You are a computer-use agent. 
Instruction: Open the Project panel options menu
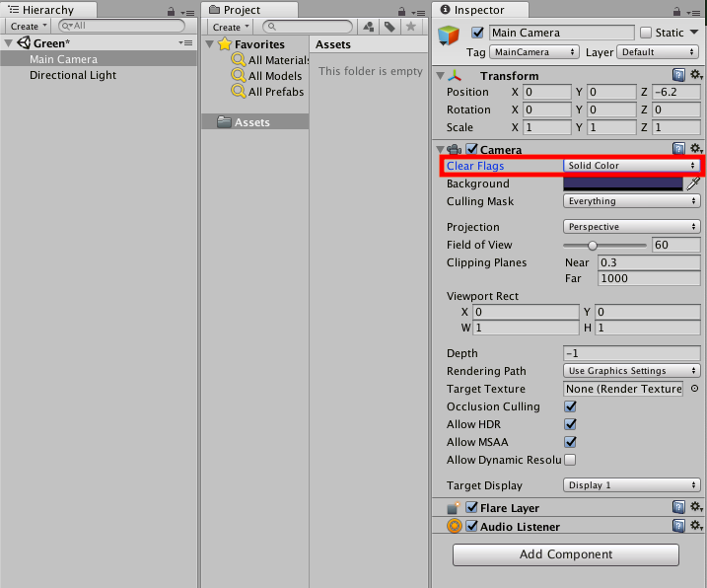[419, 13]
